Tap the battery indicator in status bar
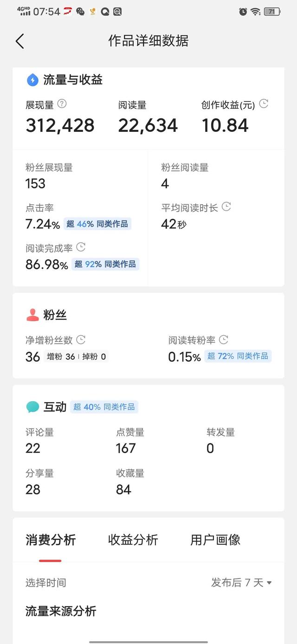297x644 pixels. [x=271, y=12]
